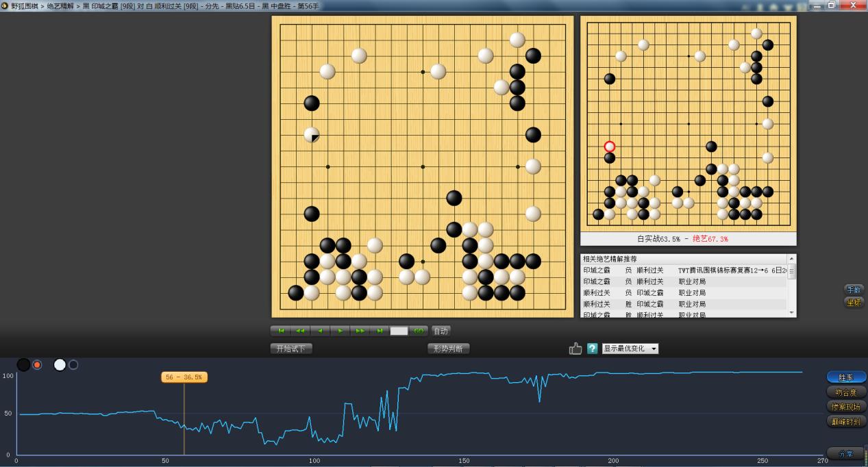The image size is (868, 467).
Task: Click the green GO button
Action: (x=419, y=331)
